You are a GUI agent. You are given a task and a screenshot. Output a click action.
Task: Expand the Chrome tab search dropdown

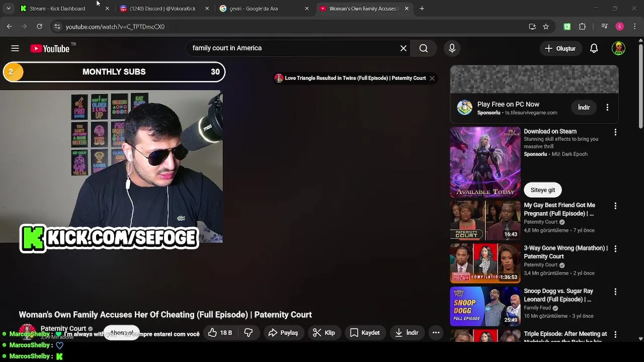[x=9, y=9]
